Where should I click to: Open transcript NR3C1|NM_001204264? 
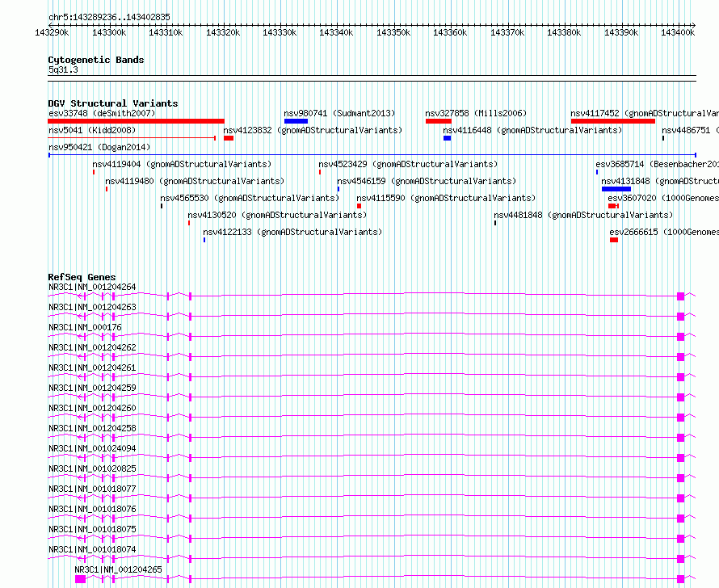[92, 287]
